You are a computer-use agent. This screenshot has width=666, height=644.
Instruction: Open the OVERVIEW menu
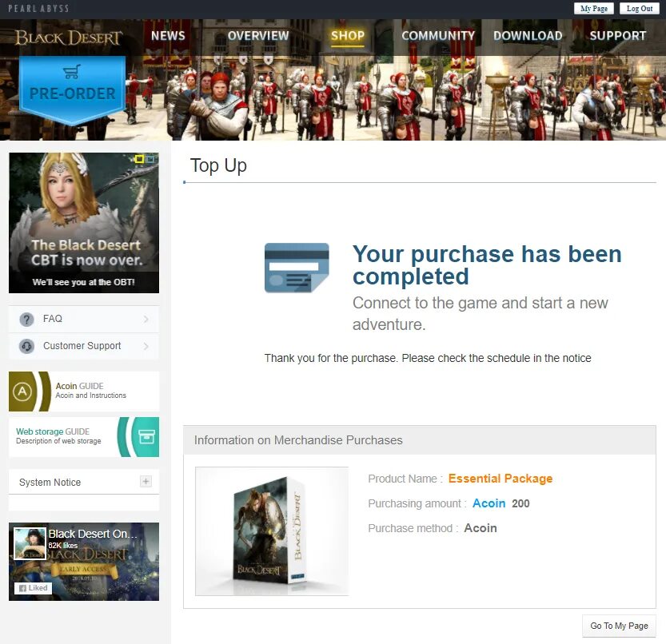tap(258, 36)
